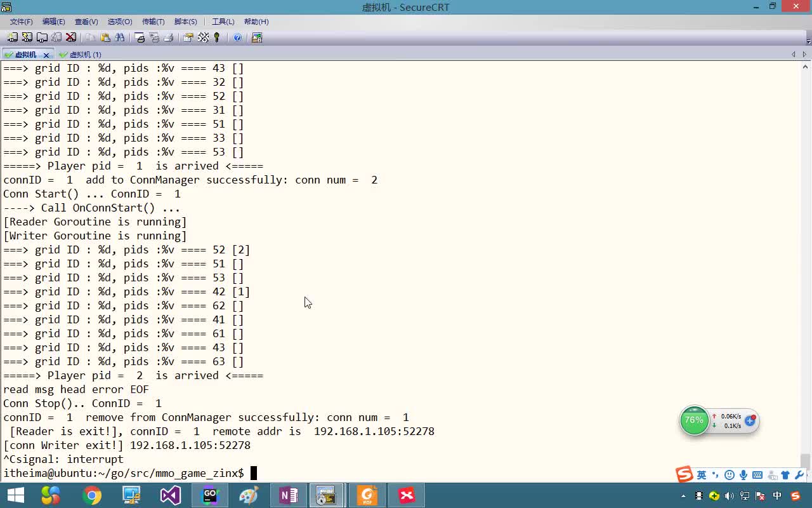Click the Sogou S logo on IME bar
Viewport: 812px width, 508px height.
coord(684,474)
